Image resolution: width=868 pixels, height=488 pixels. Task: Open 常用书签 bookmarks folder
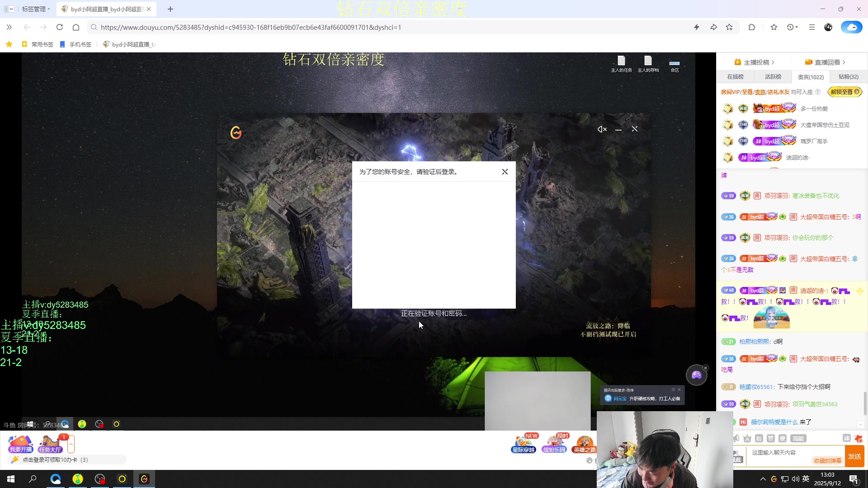click(38, 44)
